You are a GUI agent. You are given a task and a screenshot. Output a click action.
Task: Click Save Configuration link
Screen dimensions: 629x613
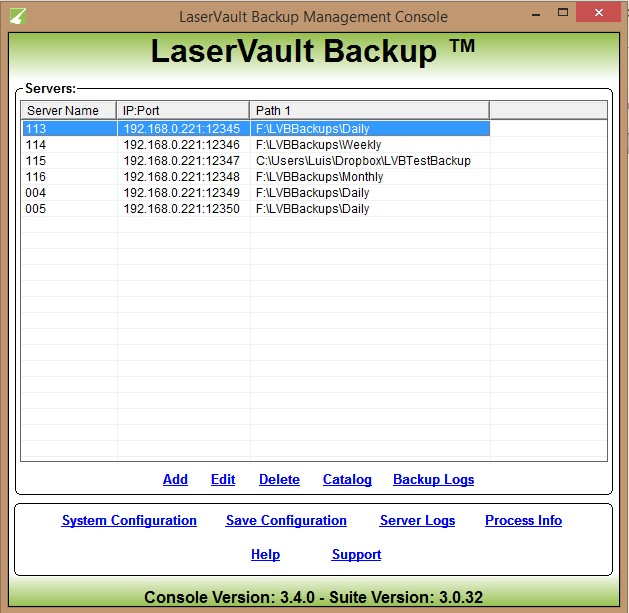[286, 521]
